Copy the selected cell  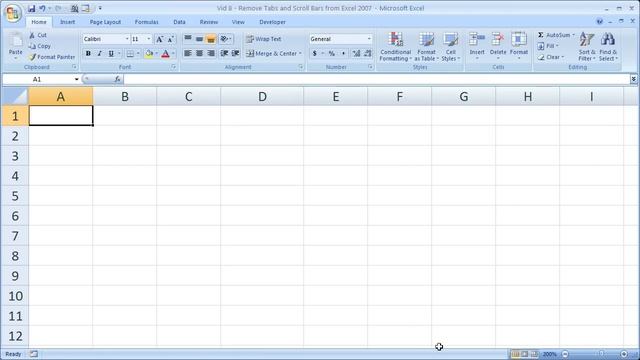40,46
